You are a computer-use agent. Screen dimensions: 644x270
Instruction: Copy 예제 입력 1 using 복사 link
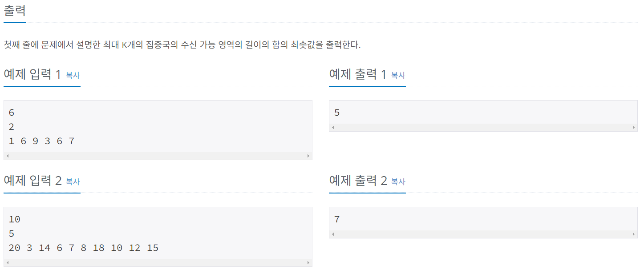click(73, 75)
